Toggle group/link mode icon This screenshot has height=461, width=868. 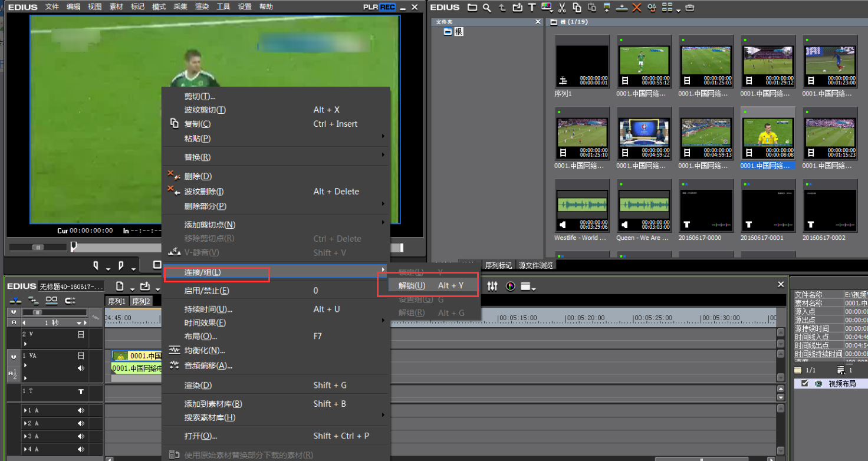point(51,301)
